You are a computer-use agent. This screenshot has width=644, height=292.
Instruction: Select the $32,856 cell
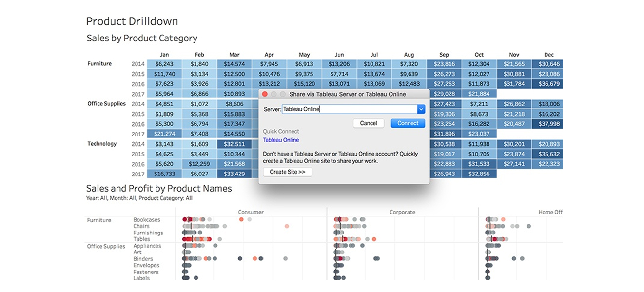pyautogui.click(x=479, y=174)
